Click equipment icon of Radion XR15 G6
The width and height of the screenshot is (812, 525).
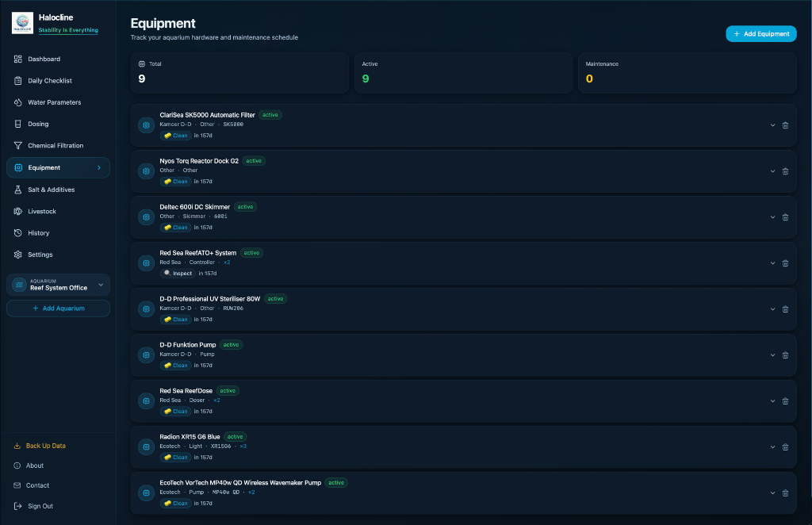point(146,448)
